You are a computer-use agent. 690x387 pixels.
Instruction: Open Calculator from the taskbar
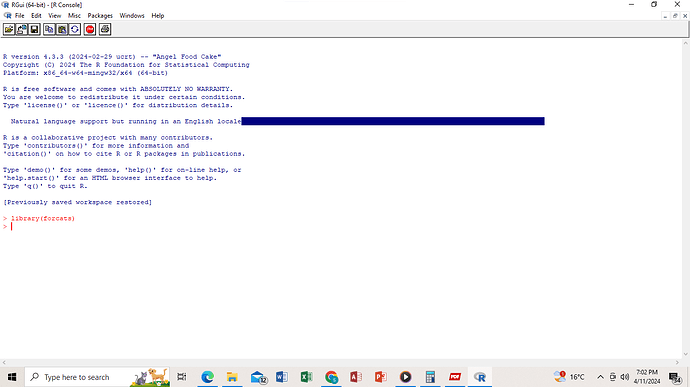[x=430, y=377]
